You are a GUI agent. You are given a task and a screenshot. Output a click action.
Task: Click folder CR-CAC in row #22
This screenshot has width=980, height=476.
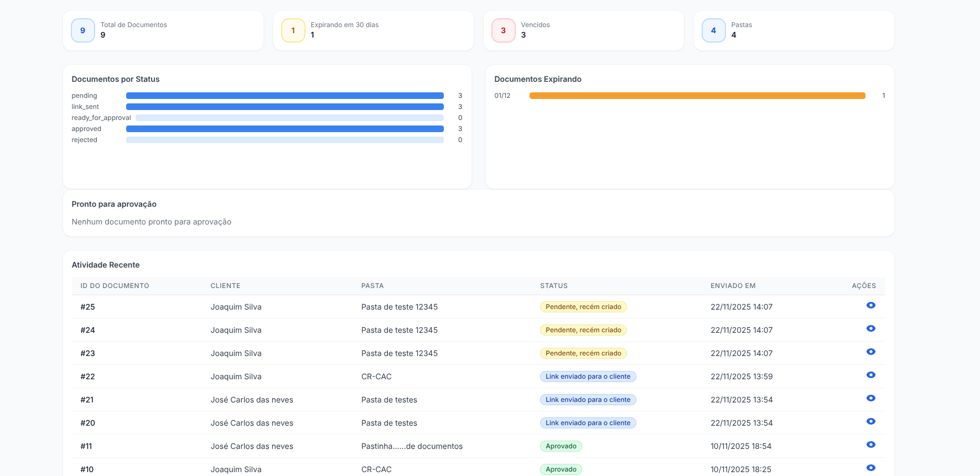(376, 376)
